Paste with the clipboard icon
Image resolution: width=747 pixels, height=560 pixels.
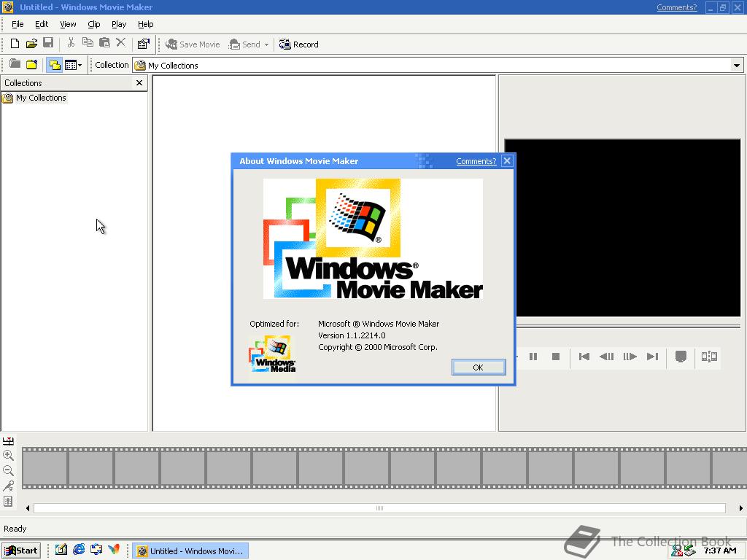(x=104, y=43)
